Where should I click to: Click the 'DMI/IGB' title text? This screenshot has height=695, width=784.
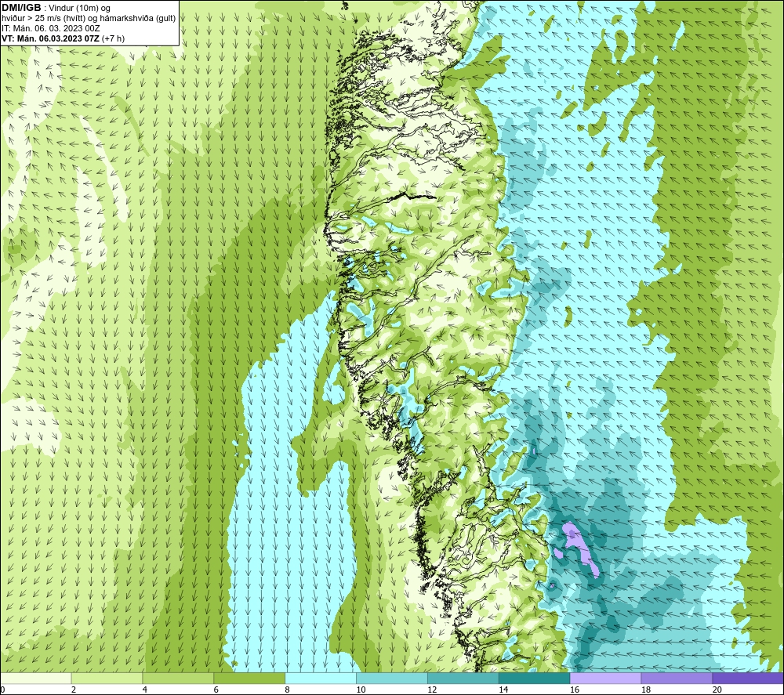point(21,8)
